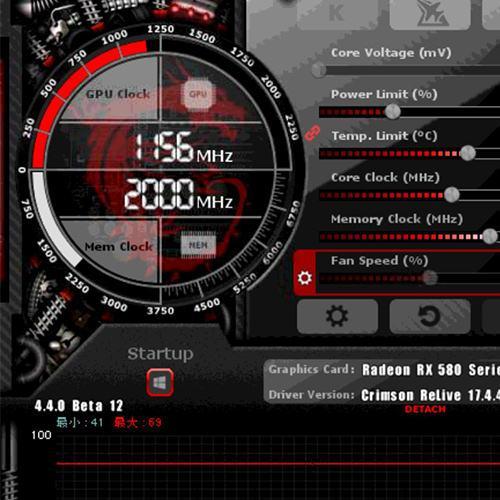This screenshot has height=500, width=500.
Task: Click the reset arrow button
Action: coord(430,316)
